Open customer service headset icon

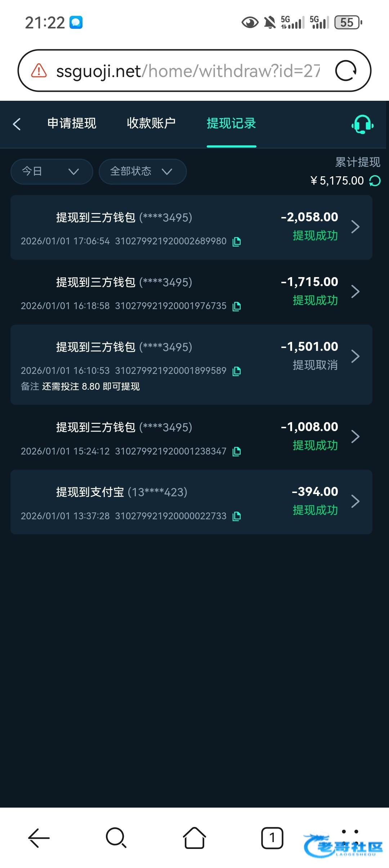point(362,125)
